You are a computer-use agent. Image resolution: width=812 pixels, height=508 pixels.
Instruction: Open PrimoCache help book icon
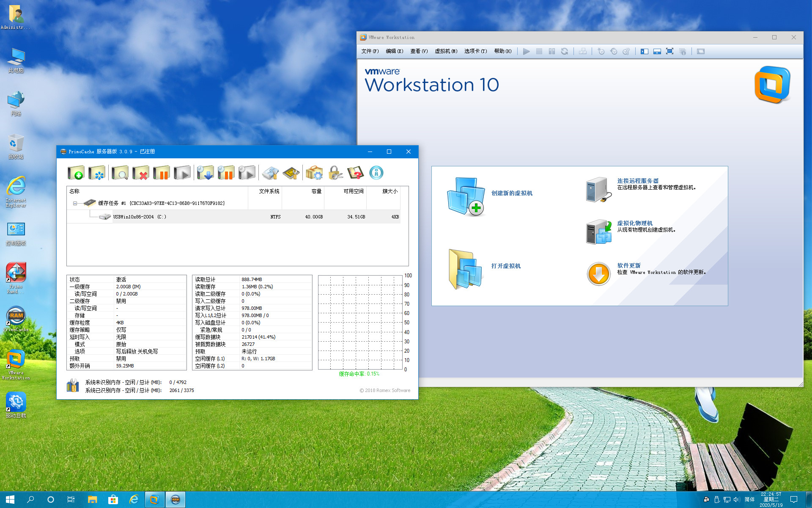click(x=356, y=173)
